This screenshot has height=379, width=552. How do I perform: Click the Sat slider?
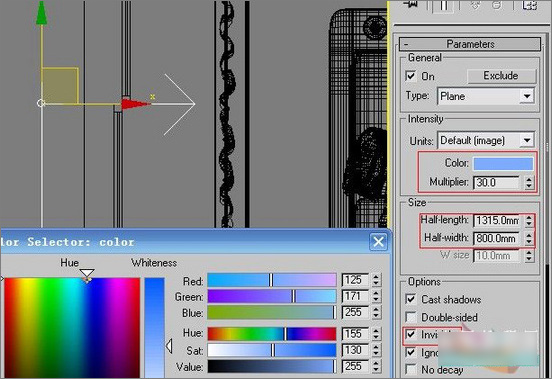point(272,350)
